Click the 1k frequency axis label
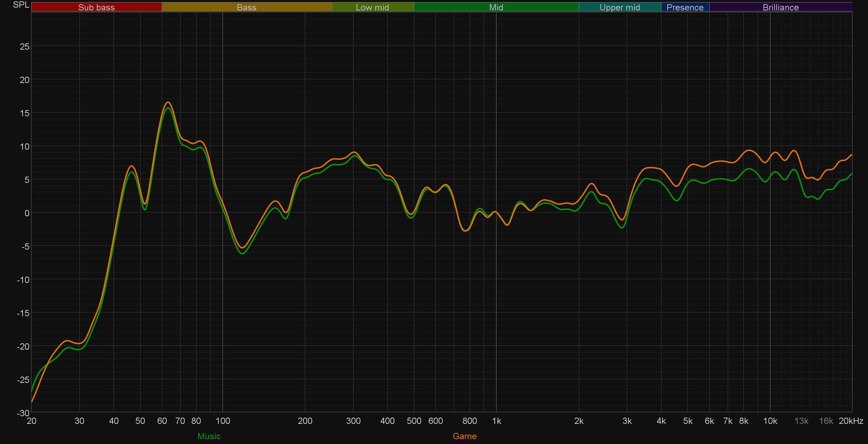868x444 pixels. pos(496,421)
